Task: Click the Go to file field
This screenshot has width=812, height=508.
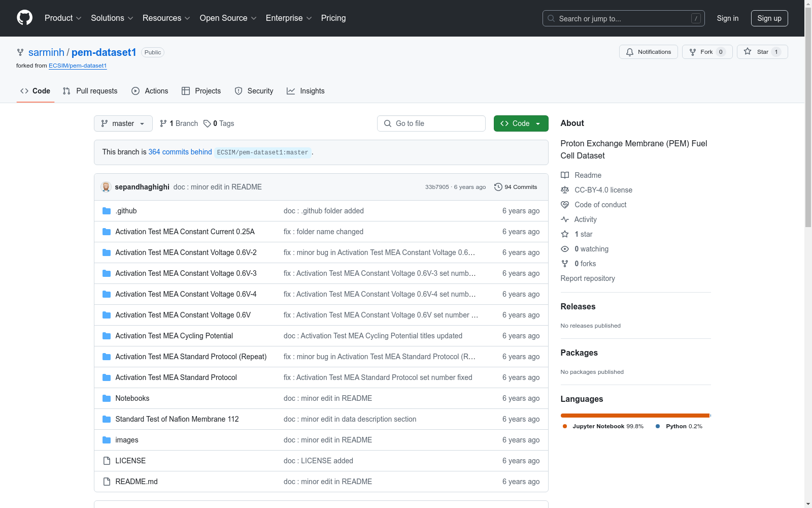Action: point(431,123)
